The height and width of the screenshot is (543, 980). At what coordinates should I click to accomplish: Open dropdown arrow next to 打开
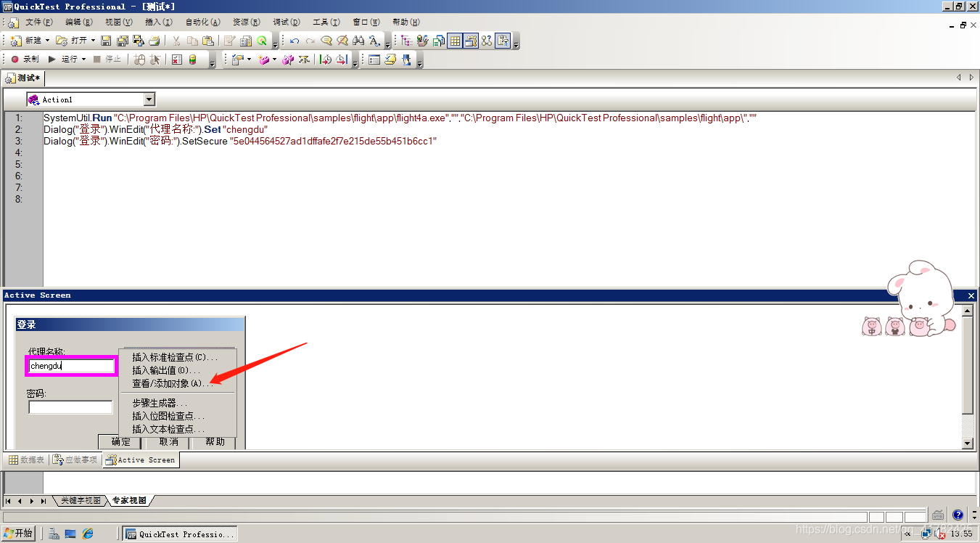click(x=93, y=41)
